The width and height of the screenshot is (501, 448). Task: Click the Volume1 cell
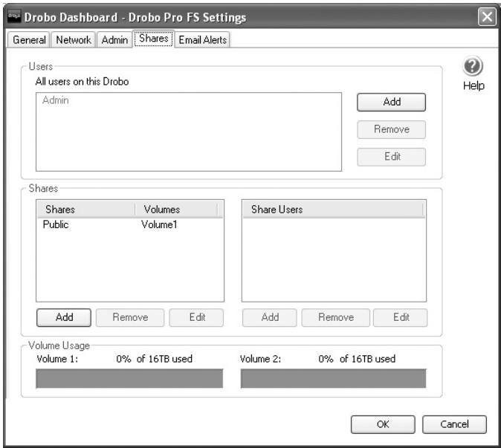pyautogui.click(x=159, y=225)
